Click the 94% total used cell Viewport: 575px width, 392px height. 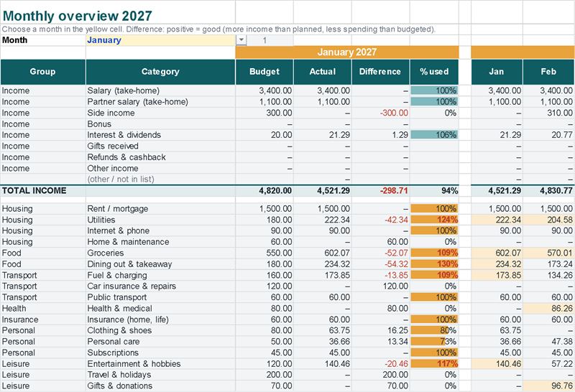coord(434,190)
